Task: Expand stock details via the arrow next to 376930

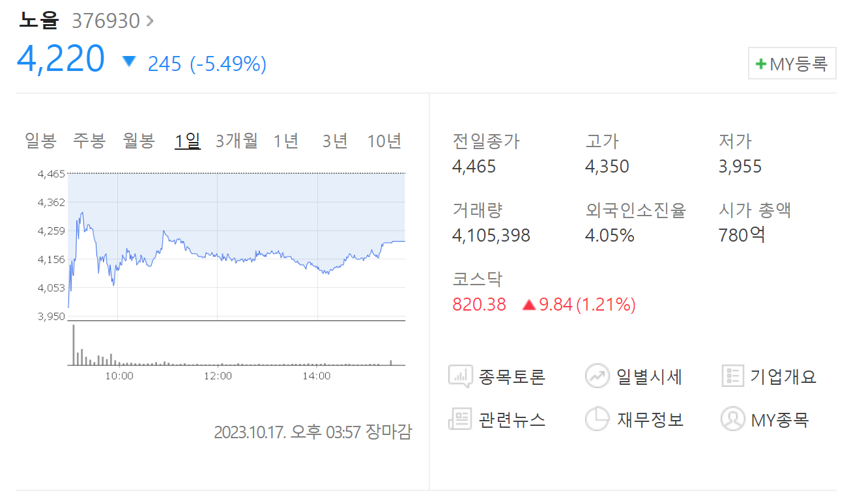Action: pyautogui.click(x=150, y=20)
